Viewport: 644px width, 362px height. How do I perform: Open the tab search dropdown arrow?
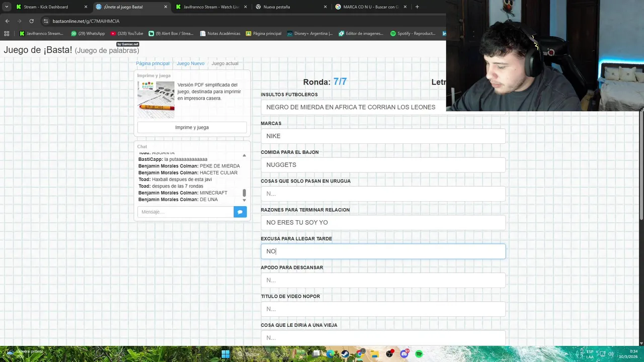(6, 7)
